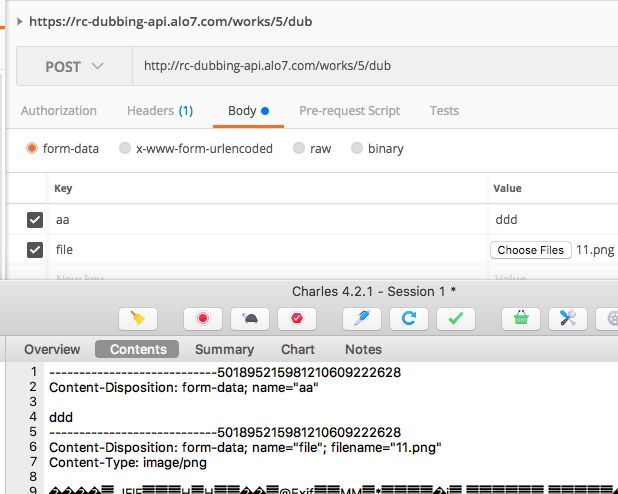618x494 pixels.
Task: Switch to the Summary tab in Charles
Action: (x=224, y=349)
